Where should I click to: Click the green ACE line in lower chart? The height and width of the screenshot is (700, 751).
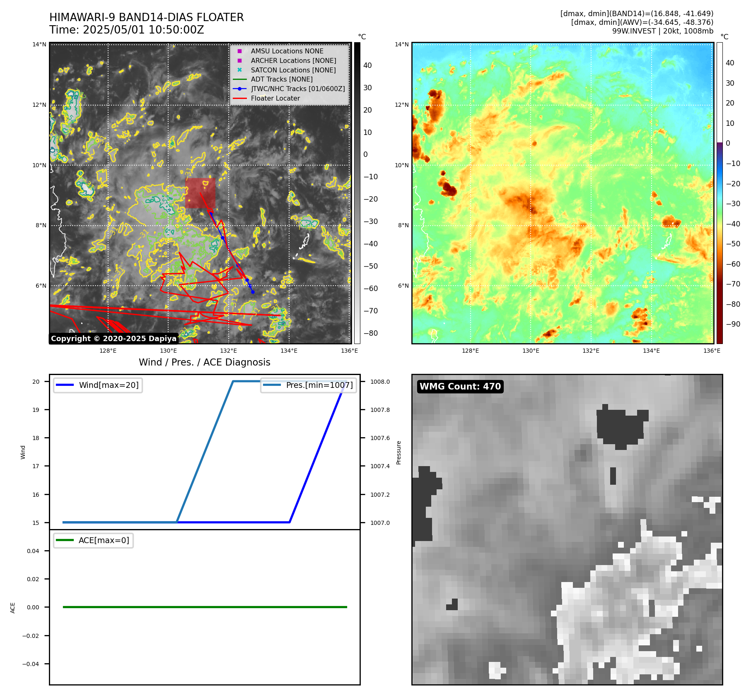tap(205, 607)
